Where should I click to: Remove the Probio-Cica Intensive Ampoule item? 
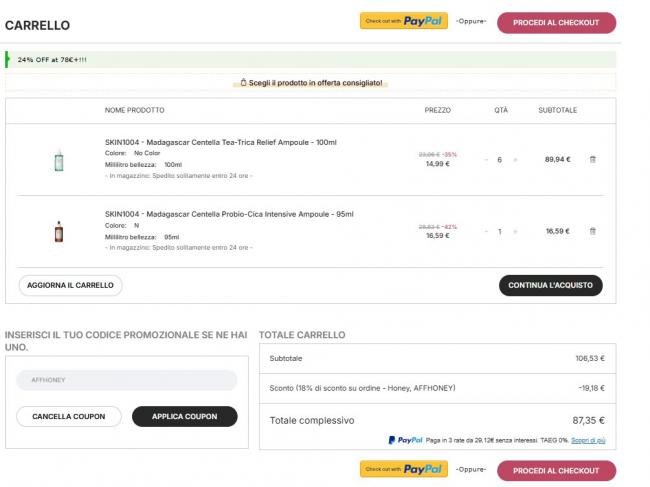click(x=592, y=231)
